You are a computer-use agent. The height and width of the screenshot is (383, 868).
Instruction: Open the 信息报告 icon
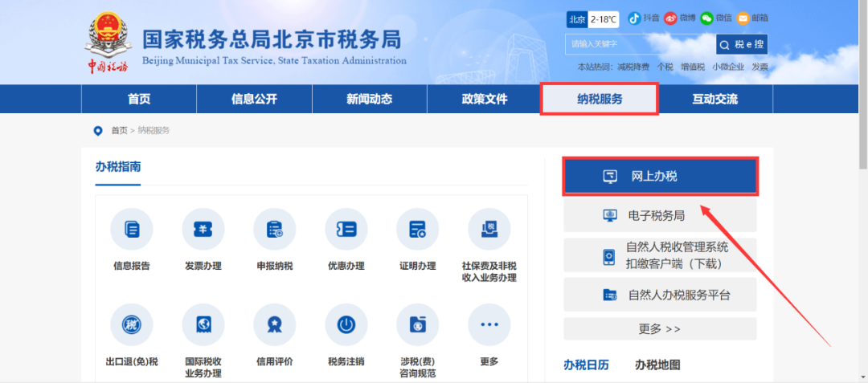(132, 230)
